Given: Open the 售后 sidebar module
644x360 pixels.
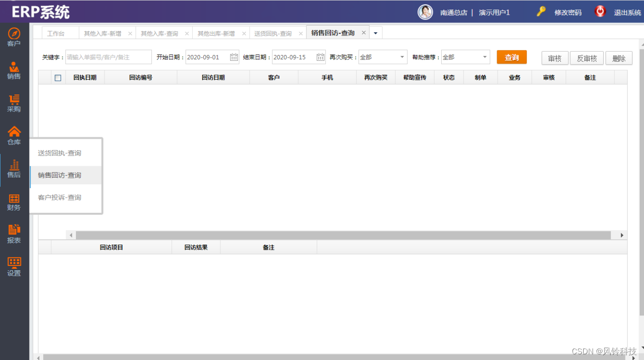Looking at the screenshot, I should click(14, 169).
